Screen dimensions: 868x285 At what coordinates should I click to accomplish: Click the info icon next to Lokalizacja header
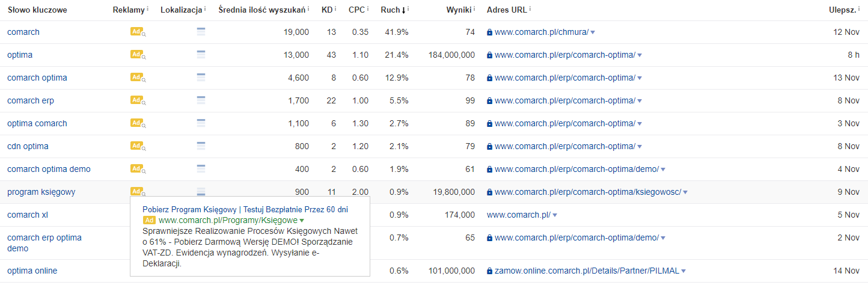point(206,9)
